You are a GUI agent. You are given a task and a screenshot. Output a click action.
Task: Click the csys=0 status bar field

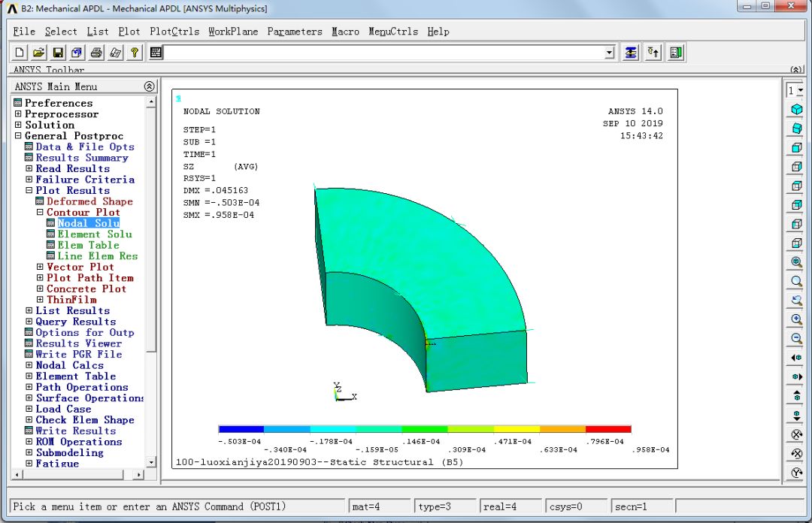tap(577, 506)
